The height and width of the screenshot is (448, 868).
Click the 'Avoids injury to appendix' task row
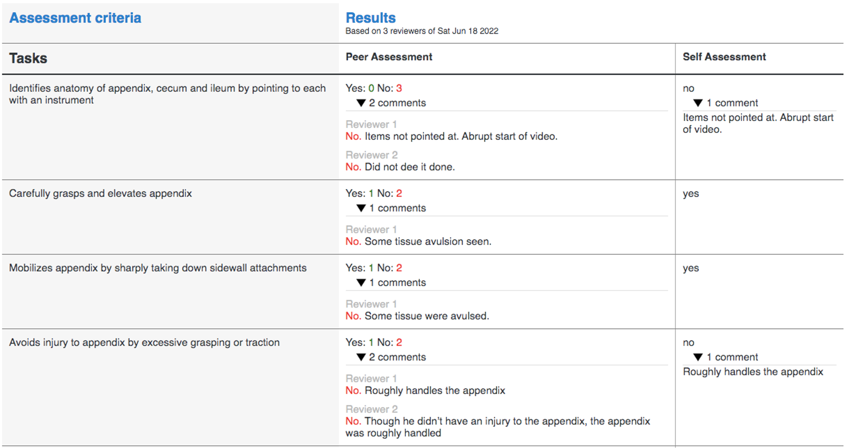click(144, 343)
